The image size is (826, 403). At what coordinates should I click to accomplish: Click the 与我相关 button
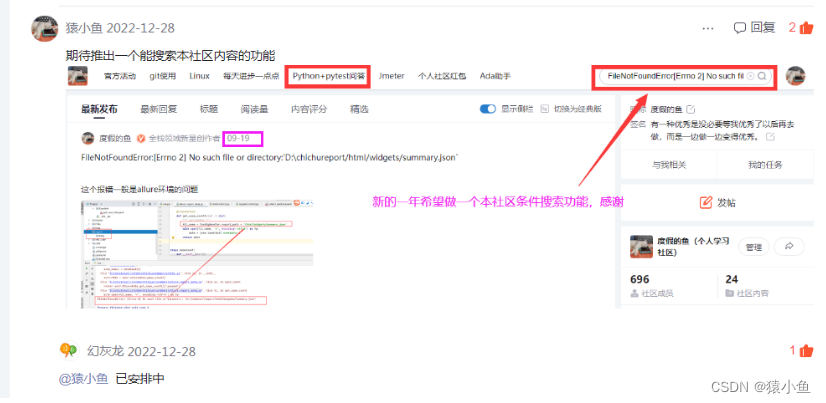pyautogui.click(x=669, y=165)
